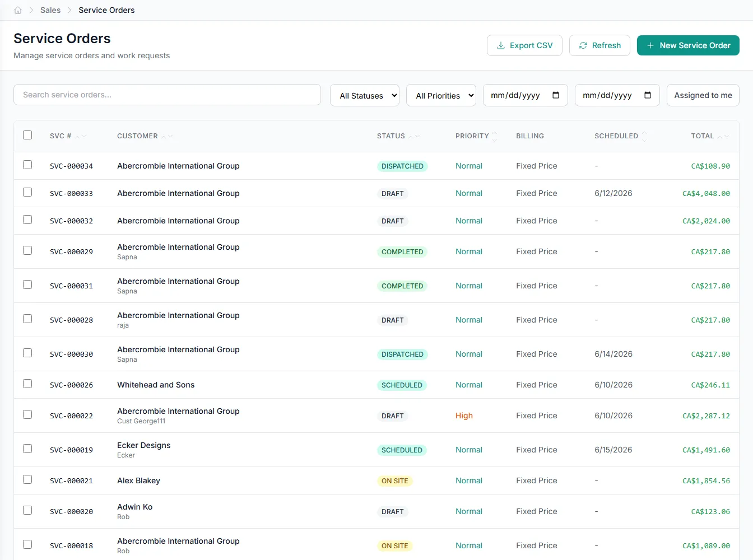
Task: Check the SVC-000026 row checkbox
Action: [27, 384]
